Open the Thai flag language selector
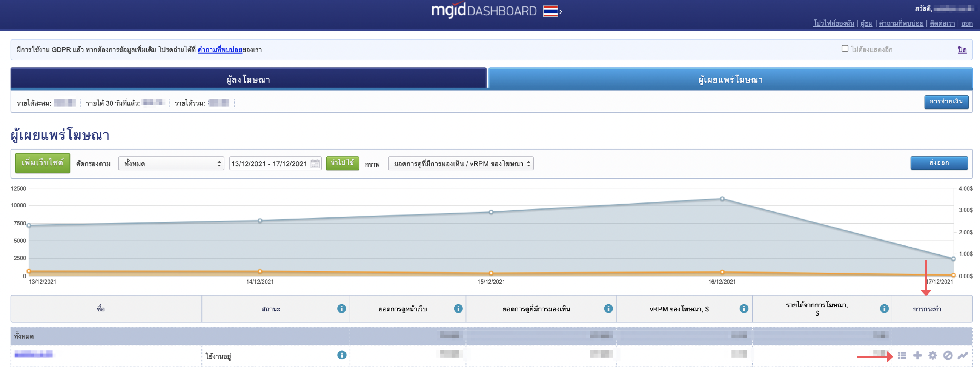980x367 pixels. click(x=551, y=11)
